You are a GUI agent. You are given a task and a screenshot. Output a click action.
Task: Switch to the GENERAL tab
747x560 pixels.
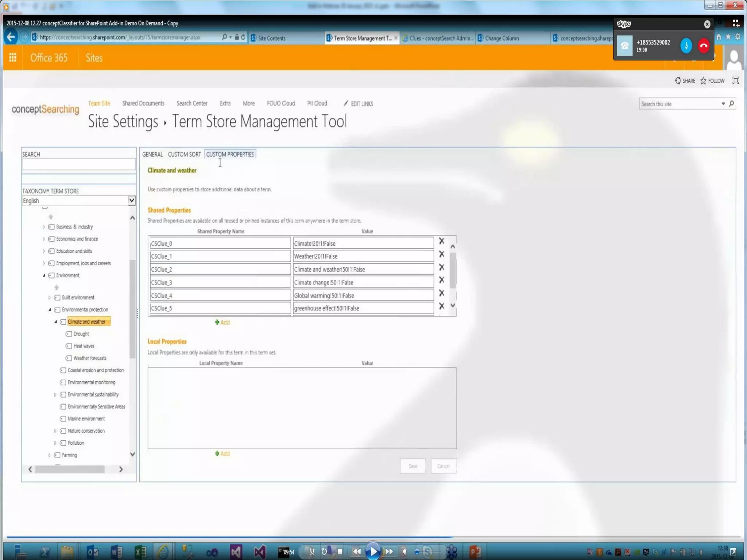click(x=152, y=154)
